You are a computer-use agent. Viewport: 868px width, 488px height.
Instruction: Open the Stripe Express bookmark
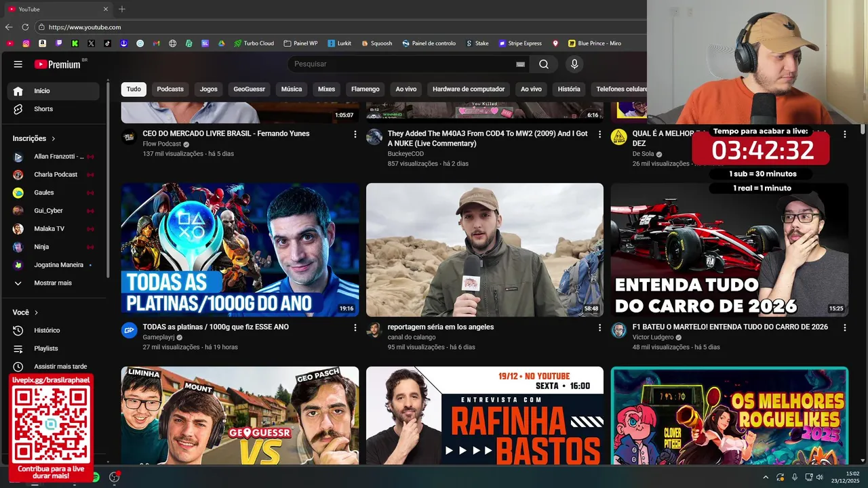click(x=520, y=43)
